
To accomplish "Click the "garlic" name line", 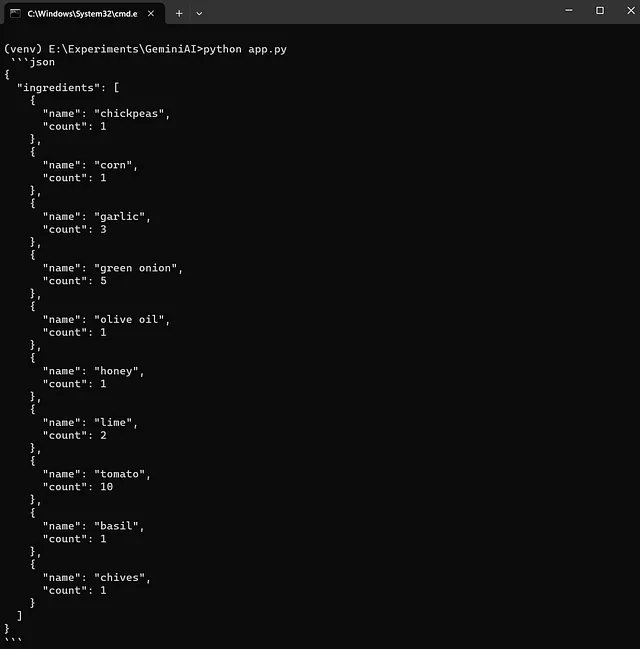I will [x=97, y=216].
